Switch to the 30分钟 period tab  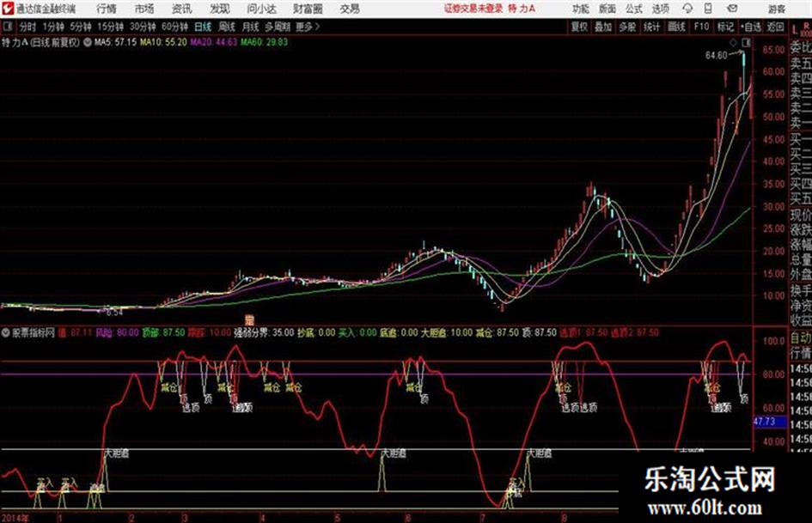(x=143, y=27)
